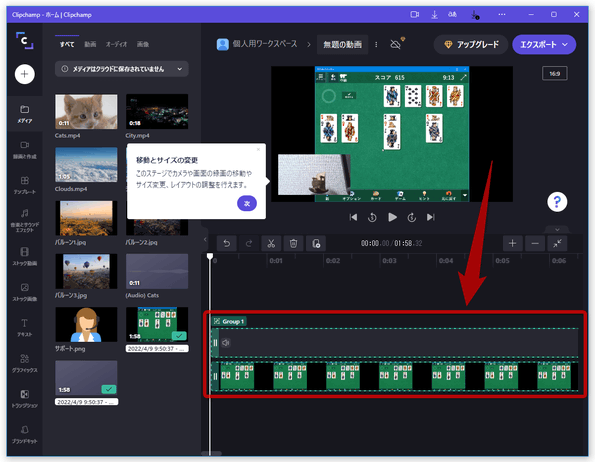Click the Group 1 label on timeline
The height and width of the screenshot is (462, 595).
233,321
